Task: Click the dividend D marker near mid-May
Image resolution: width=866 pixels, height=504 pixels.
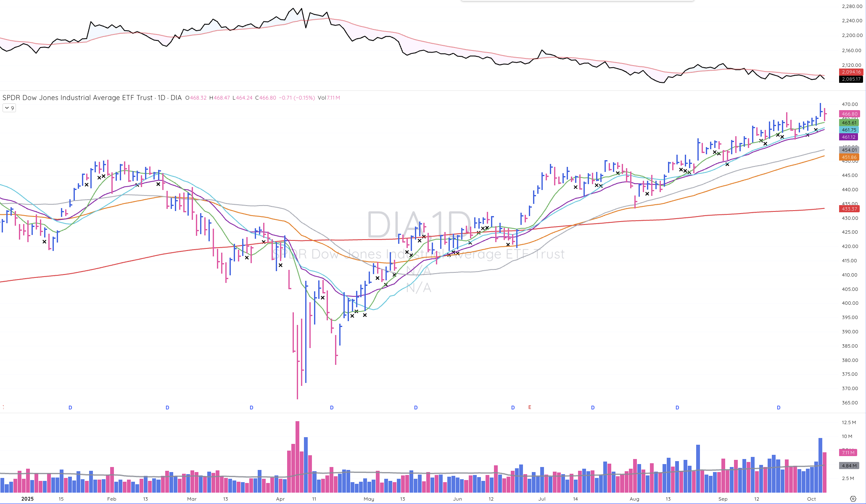Action: tap(416, 408)
